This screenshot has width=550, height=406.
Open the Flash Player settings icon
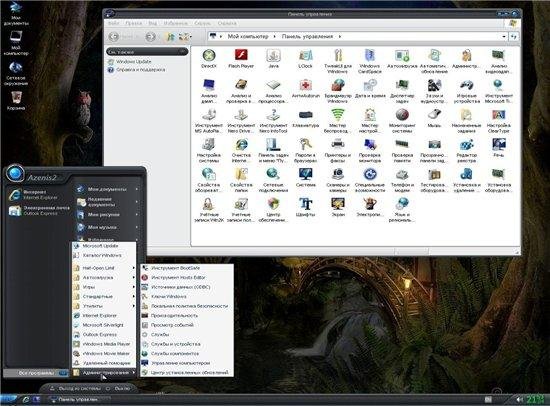(x=241, y=59)
